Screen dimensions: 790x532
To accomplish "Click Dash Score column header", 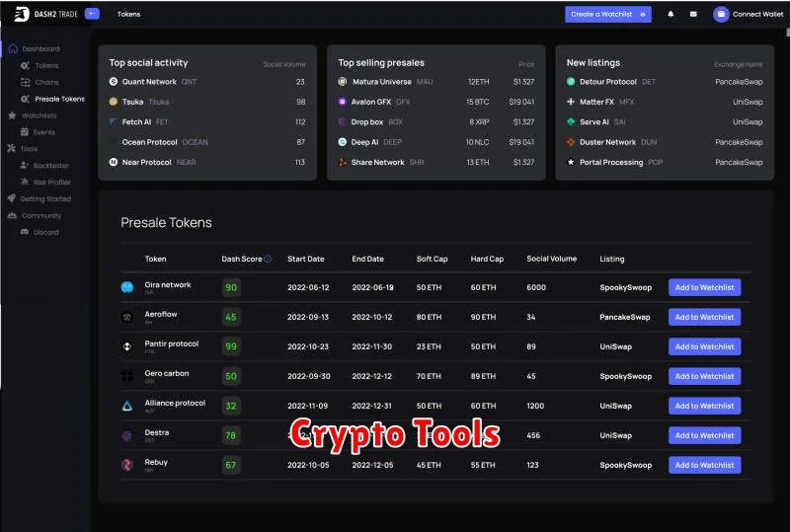I will tap(242, 259).
